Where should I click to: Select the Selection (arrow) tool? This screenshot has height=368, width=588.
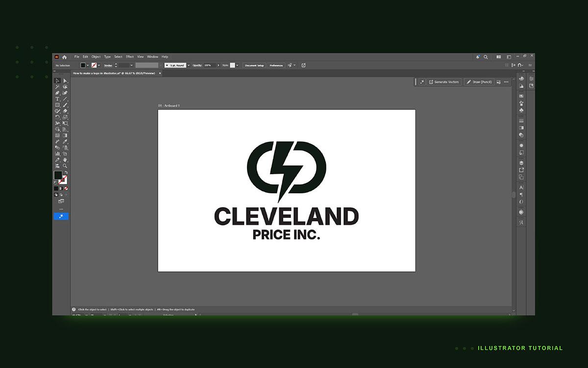pyautogui.click(x=57, y=80)
